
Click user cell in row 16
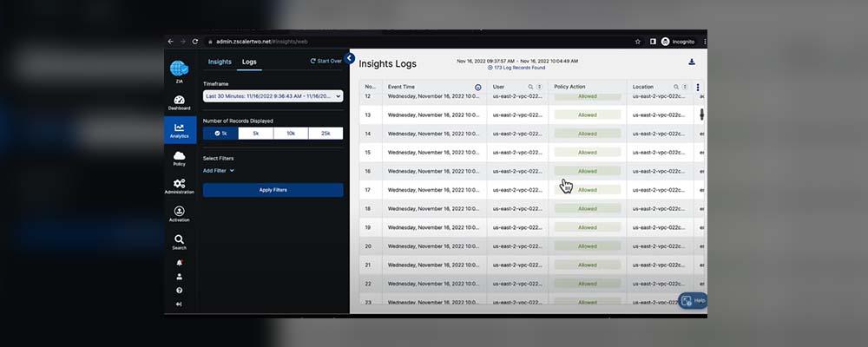pos(517,172)
